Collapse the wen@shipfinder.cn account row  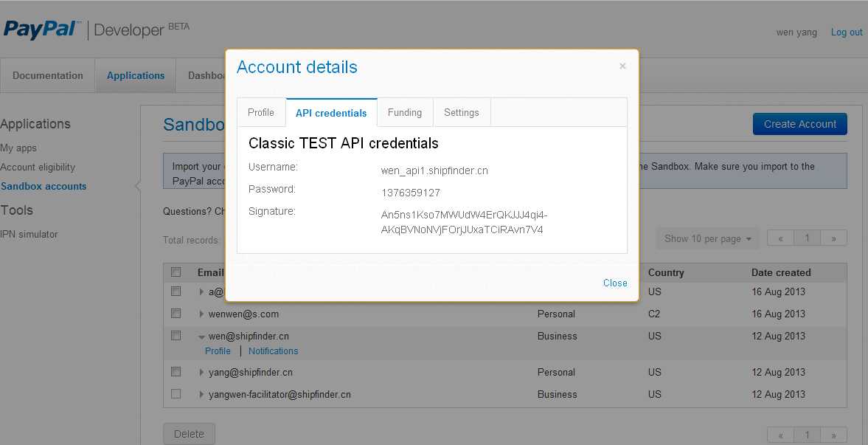201,337
